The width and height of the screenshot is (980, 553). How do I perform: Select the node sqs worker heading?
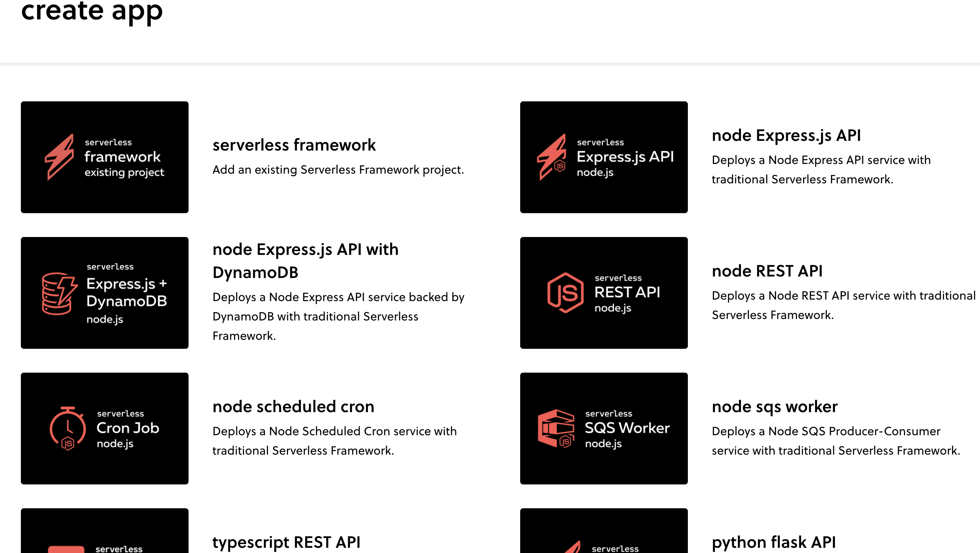coord(775,407)
